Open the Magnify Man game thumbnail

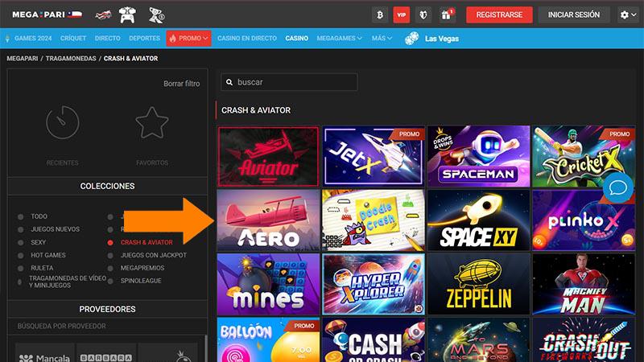tap(584, 284)
